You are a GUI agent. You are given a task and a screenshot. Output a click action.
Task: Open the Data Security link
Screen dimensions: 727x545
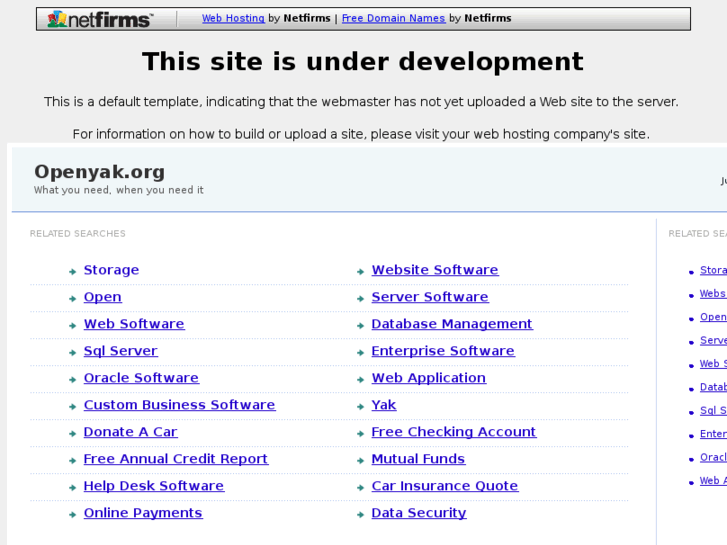coord(419,512)
